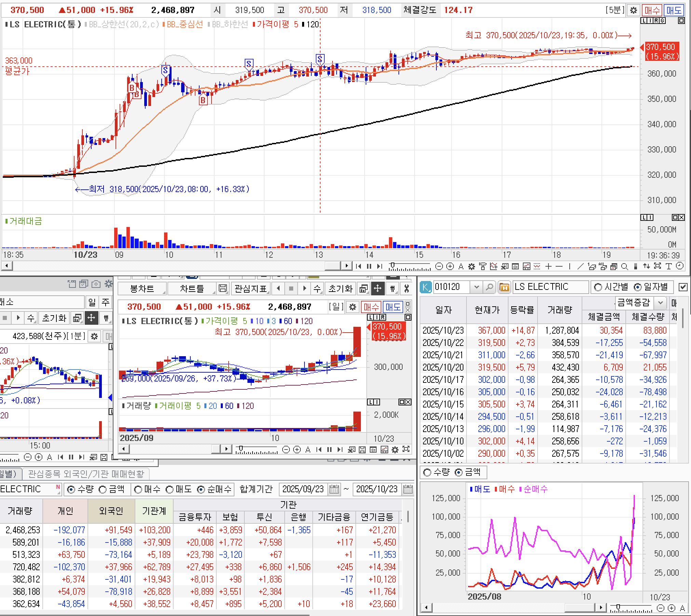
Task: Expand the 금액증감 dropdown
Action: (x=660, y=303)
